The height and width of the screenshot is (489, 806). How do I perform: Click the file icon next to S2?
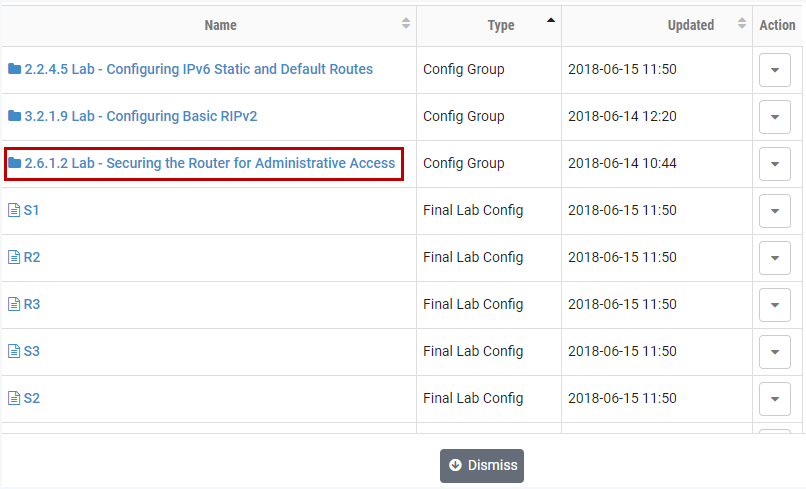[14, 398]
